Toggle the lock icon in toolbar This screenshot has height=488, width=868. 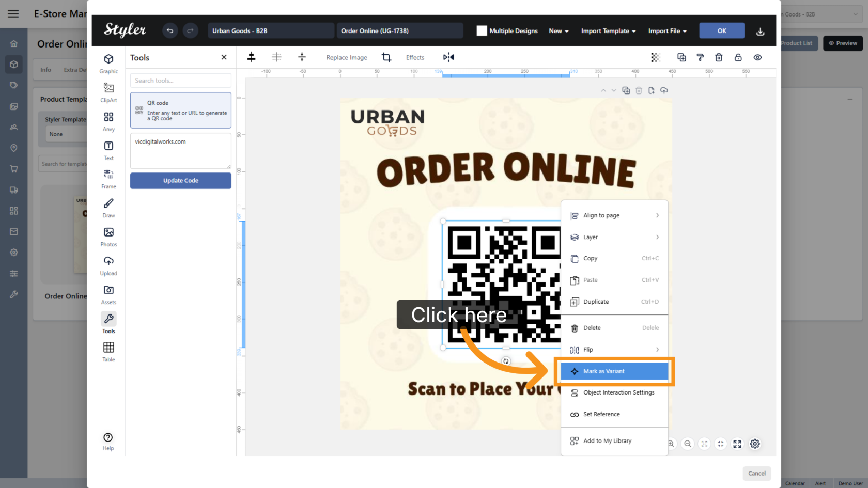[x=738, y=57]
